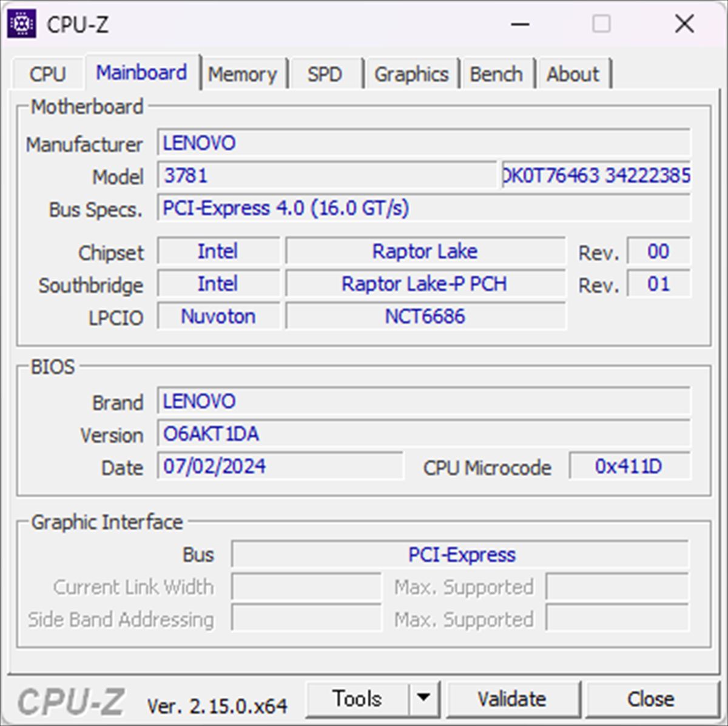
Task: Open the Memory tab
Action: [243, 74]
